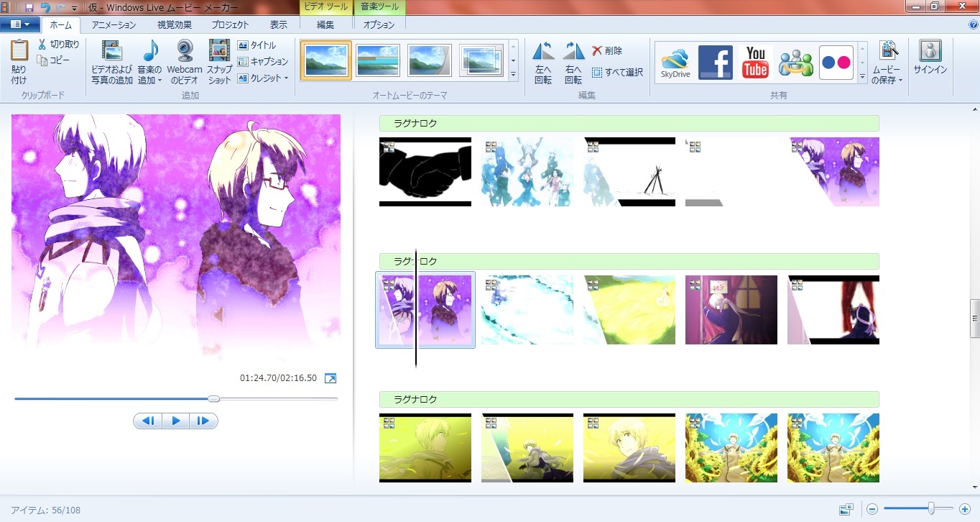Click the playhead time 01:24.70/02:16.50
980x522 pixels.
coord(278,378)
